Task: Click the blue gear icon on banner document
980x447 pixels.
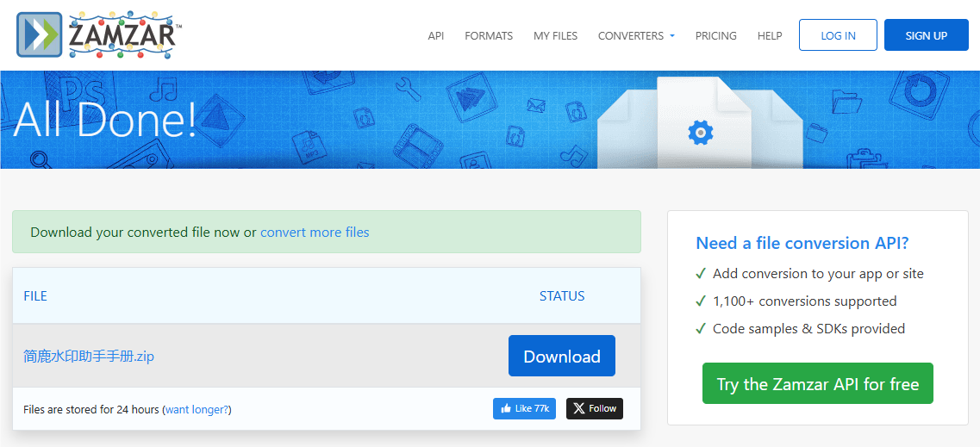Action: tap(701, 132)
